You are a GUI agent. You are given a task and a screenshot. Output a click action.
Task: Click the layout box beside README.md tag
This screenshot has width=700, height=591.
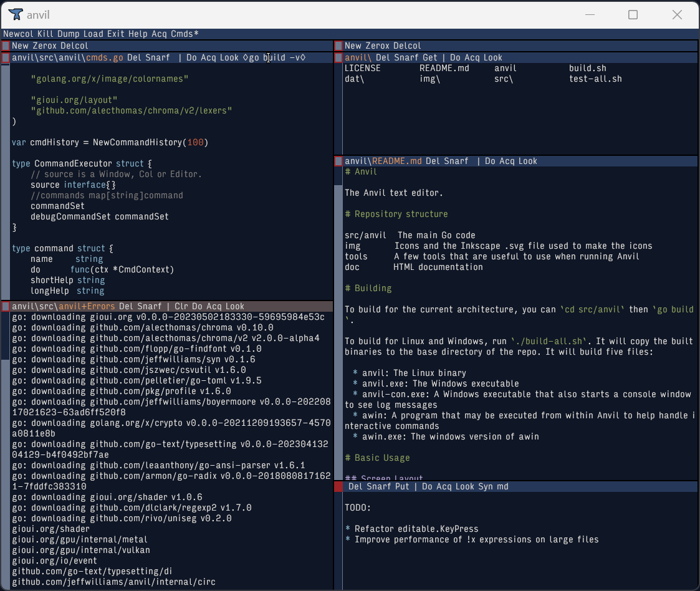[338, 161]
